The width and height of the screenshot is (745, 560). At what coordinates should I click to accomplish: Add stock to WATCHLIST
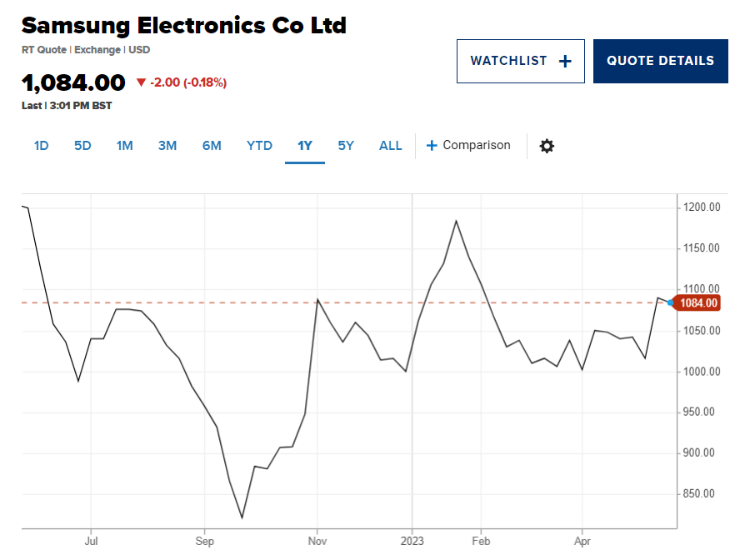(521, 62)
